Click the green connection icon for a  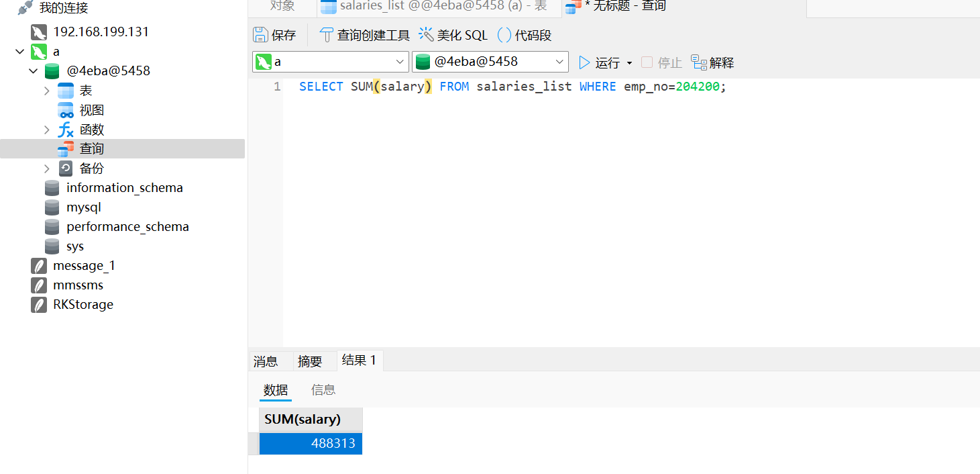click(39, 51)
